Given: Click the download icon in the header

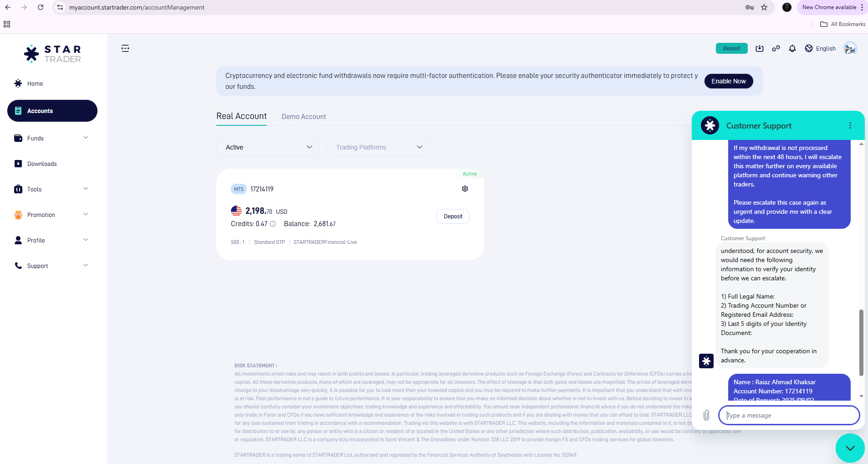Looking at the screenshot, I should tap(760, 48).
